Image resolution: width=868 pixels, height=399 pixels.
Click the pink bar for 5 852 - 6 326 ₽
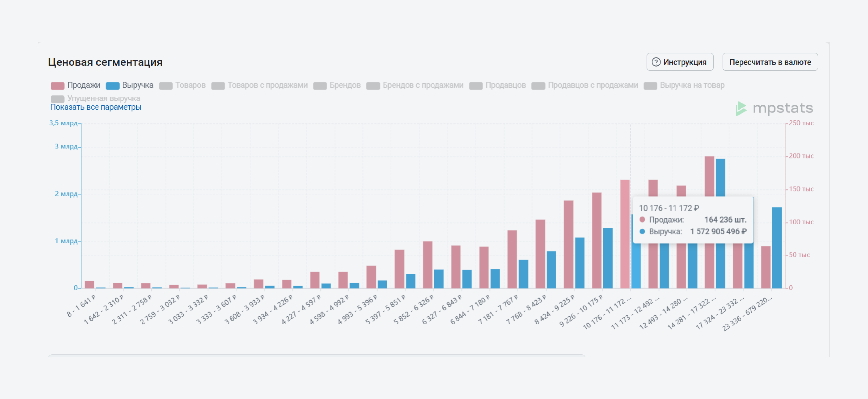[427, 265]
